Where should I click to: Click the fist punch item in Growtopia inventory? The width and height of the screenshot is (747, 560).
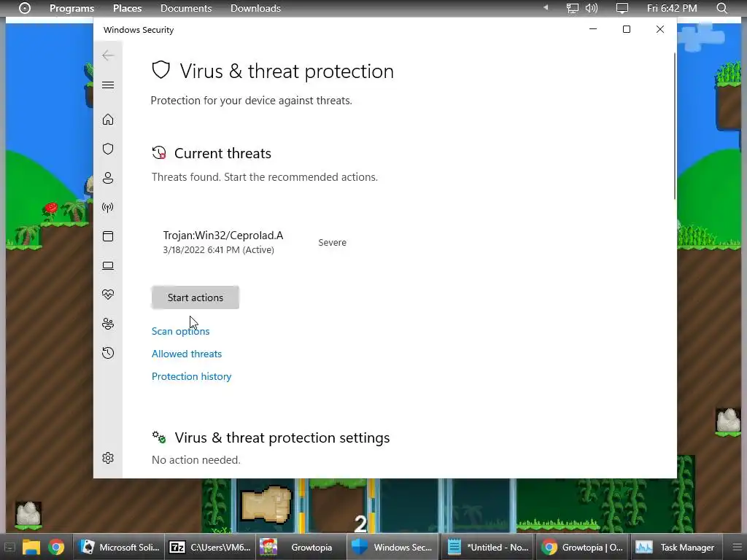coord(266,505)
